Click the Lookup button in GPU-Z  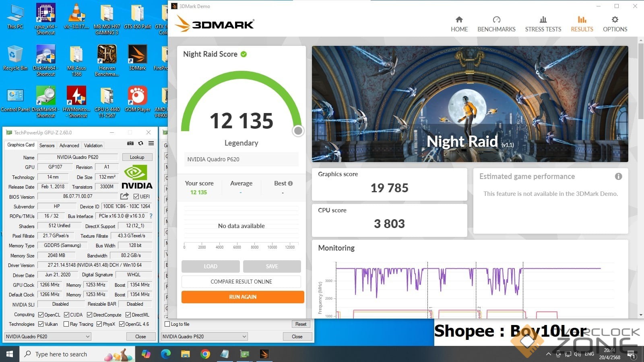(137, 157)
